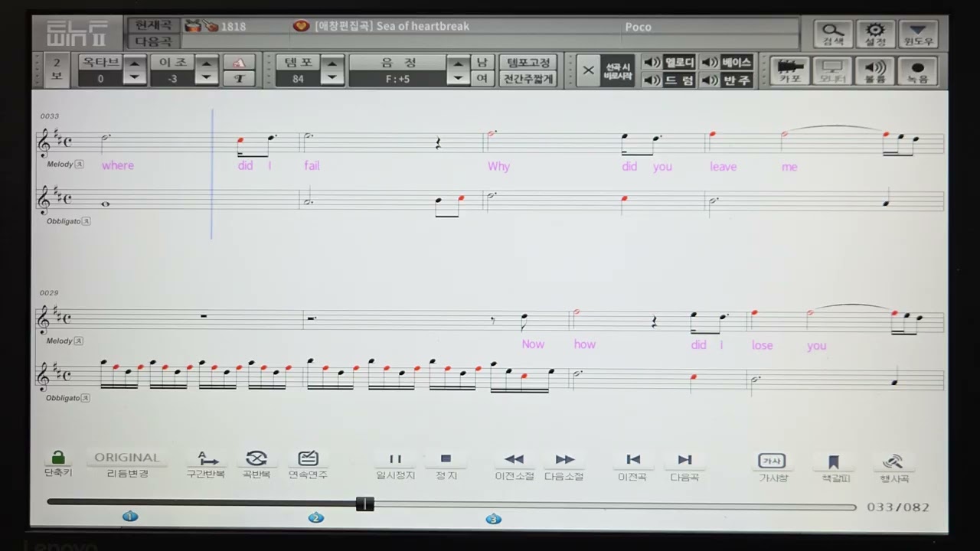The image size is (980, 551).
Task: Go to 다음곡 next song in playback bar
Action: pos(684,465)
